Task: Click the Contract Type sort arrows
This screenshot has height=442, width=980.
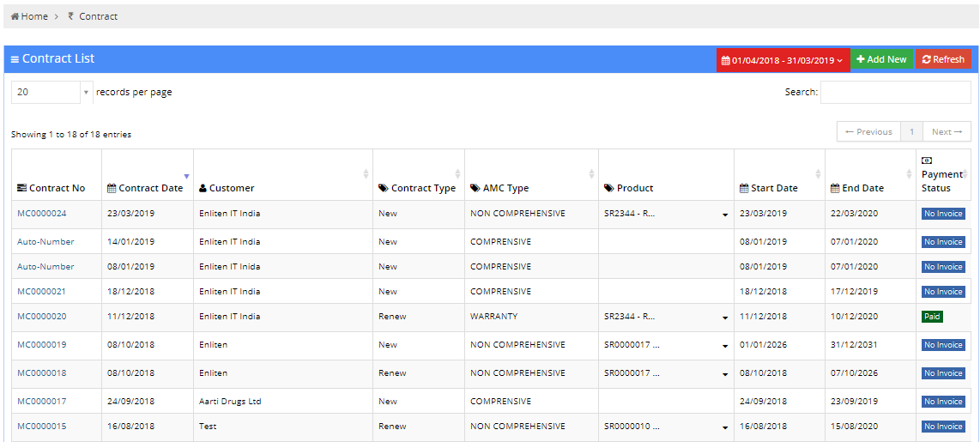Action: point(457,174)
